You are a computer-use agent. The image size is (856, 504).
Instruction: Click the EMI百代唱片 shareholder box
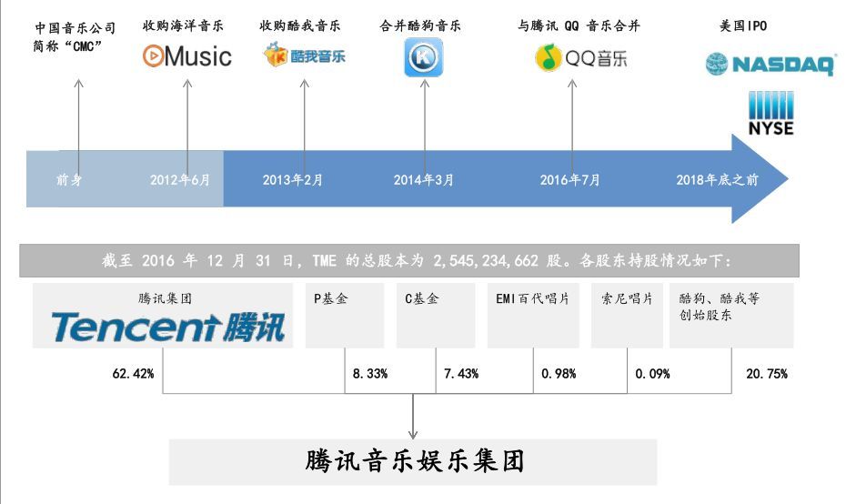pos(533,315)
